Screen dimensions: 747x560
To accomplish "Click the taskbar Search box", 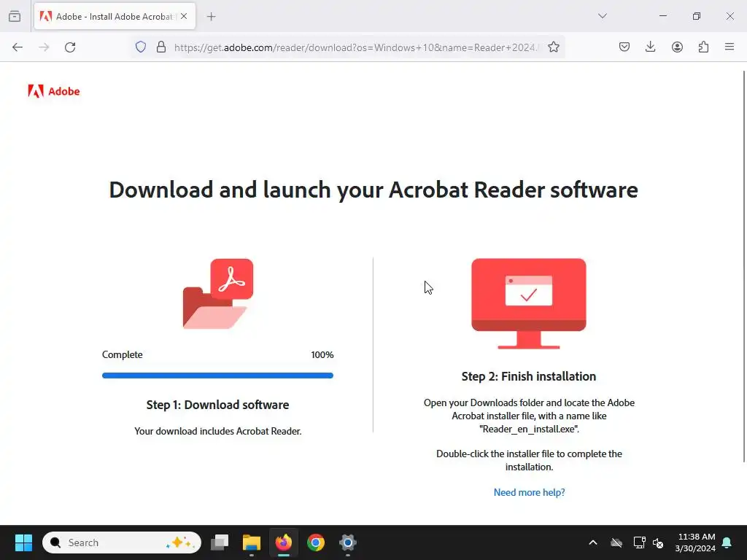I will click(x=122, y=542).
